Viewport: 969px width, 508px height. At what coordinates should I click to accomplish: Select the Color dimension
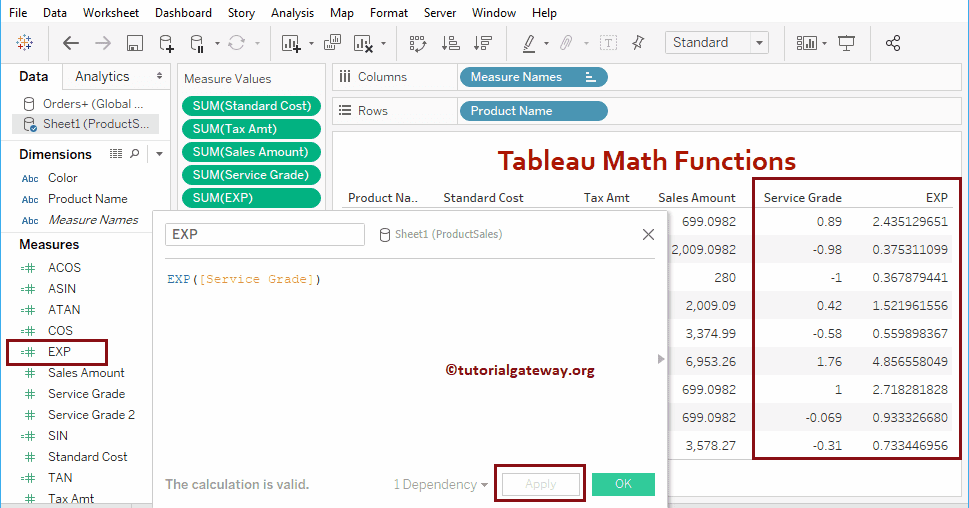(62, 178)
